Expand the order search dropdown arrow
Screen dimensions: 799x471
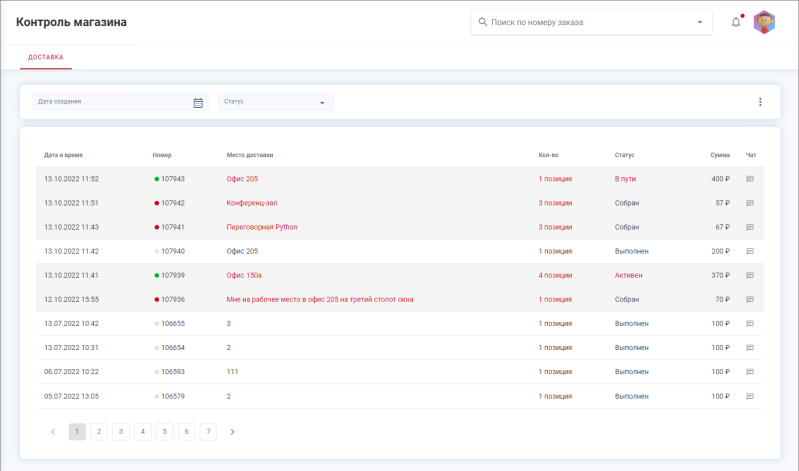[x=700, y=22]
